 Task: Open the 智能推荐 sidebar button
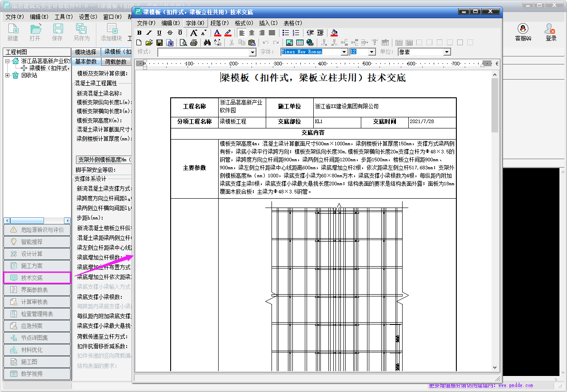(37, 242)
